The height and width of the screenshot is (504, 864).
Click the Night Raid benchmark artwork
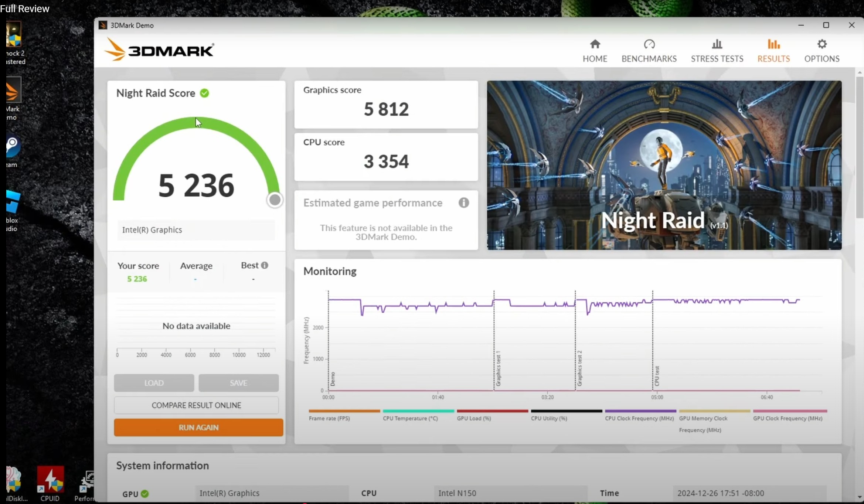(664, 165)
